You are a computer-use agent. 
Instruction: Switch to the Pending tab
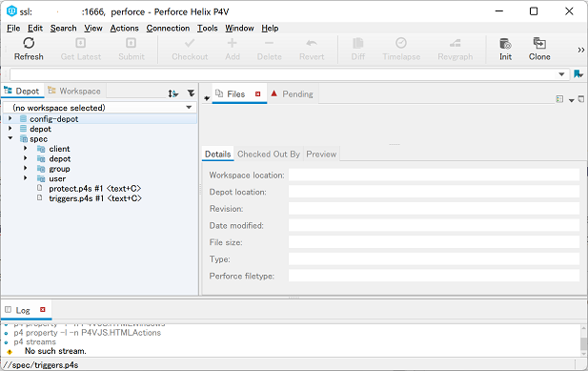point(293,94)
